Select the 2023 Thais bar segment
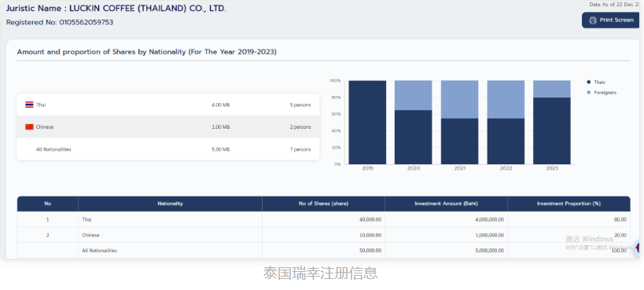Screen dimensions: 644x290 coord(552,130)
